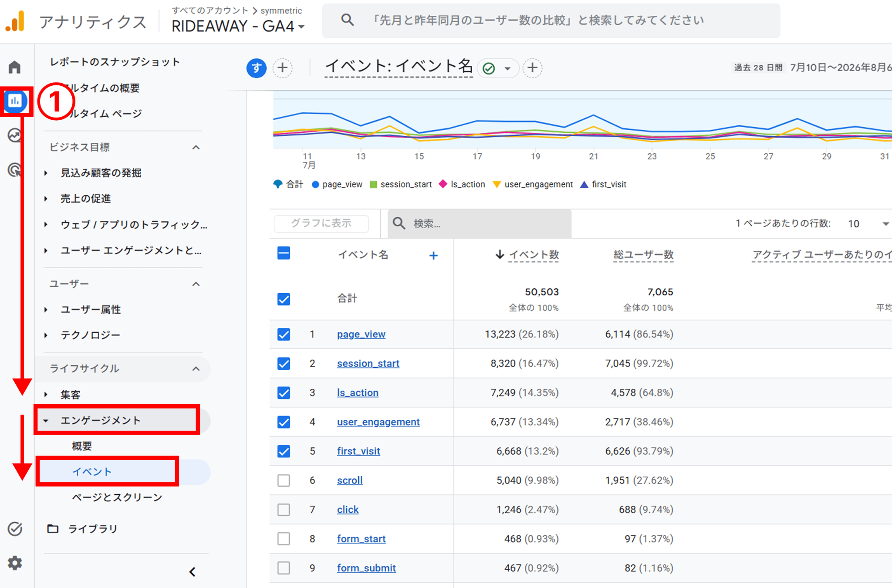
Task: Click the table 検索 search field
Action: 479,223
